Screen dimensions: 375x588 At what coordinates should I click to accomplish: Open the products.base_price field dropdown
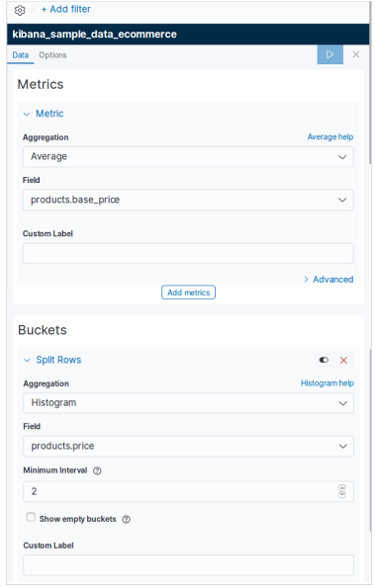point(188,200)
